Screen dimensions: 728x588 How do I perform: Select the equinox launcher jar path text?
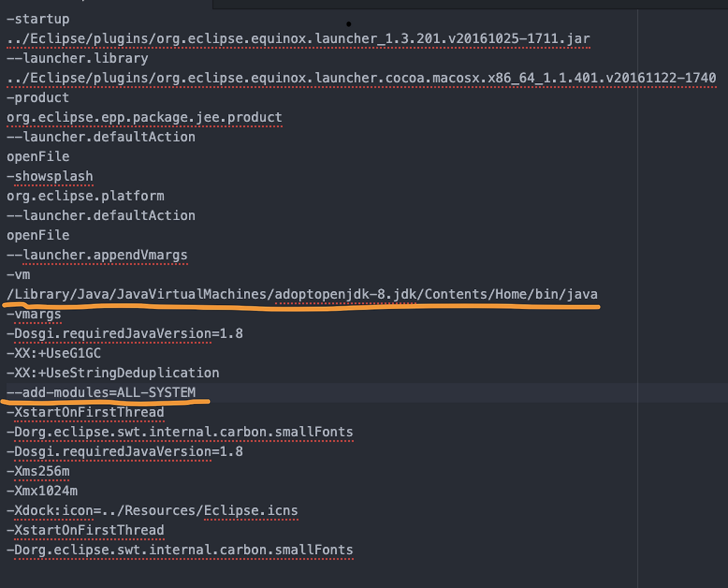pyautogui.click(x=296, y=38)
